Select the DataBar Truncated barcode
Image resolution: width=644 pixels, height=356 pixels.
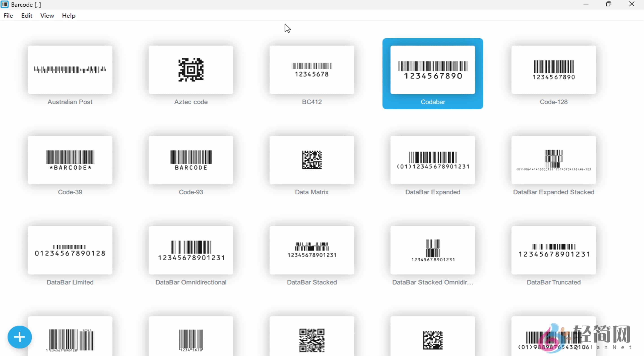tap(554, 250)
